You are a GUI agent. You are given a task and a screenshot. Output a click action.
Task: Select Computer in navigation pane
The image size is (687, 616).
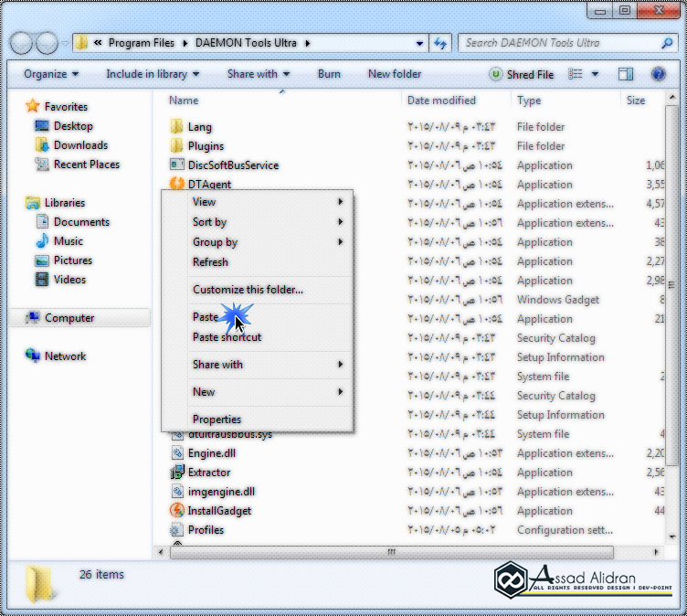[79, 317]
